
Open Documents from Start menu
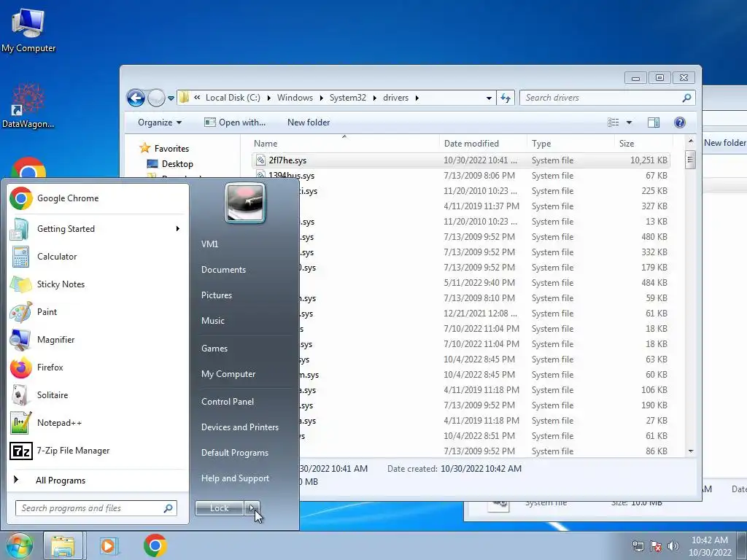223,270
